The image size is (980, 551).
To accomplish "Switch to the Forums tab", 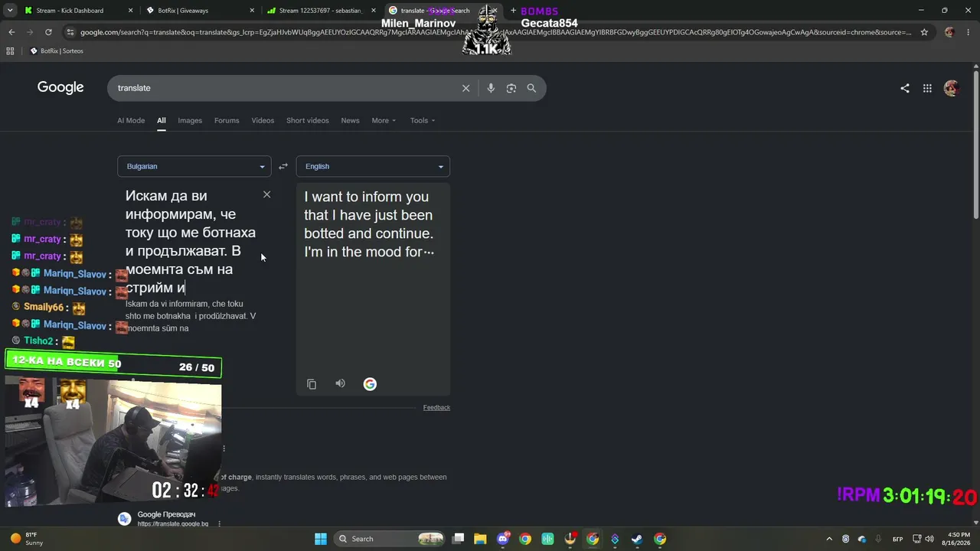I will [x=227, y=120].
